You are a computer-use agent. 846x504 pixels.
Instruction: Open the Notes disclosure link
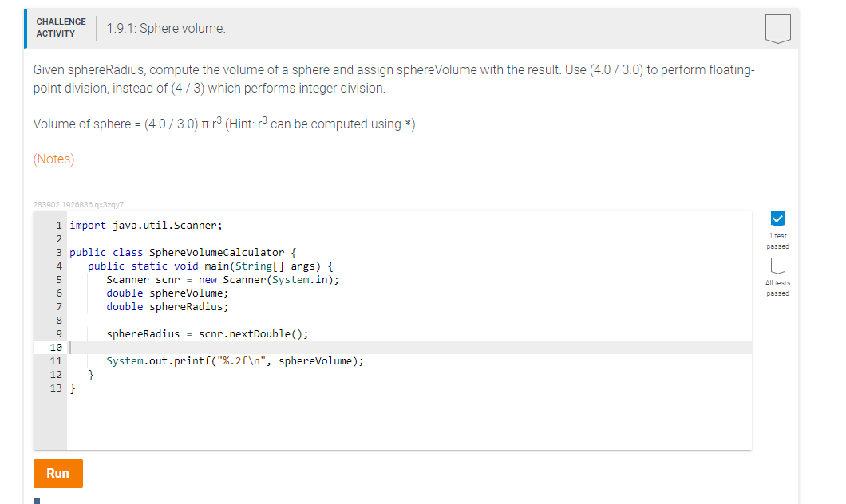53,159
